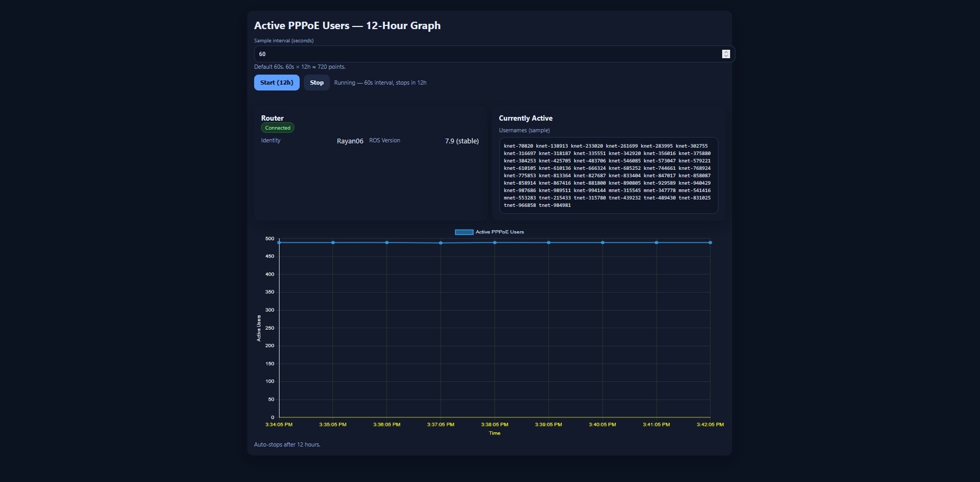Click the '500' y-axis tick label

[270, 239]
